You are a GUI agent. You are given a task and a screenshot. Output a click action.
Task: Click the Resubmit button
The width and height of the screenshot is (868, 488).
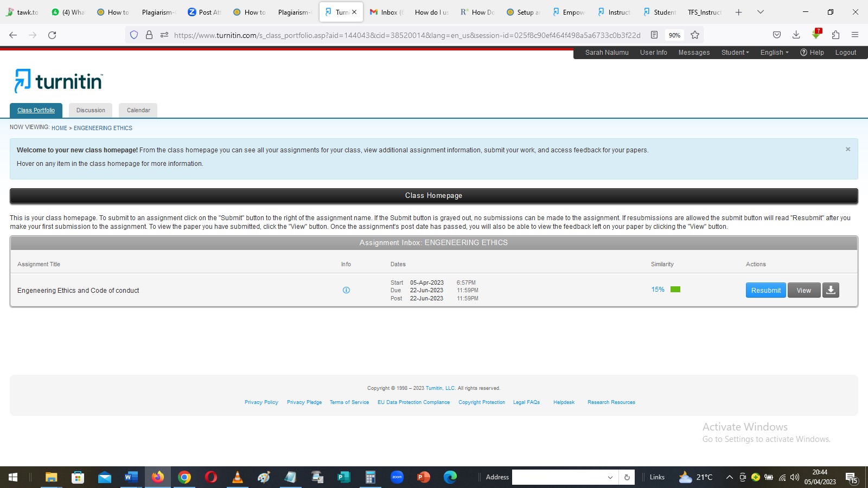click(x=765, y=290)
